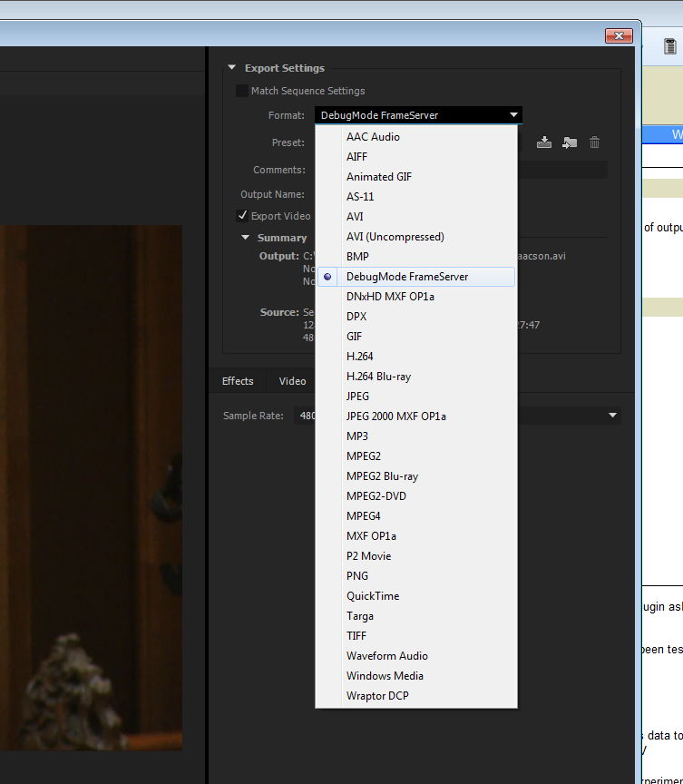Choose Windows Media format

[416, 676]
